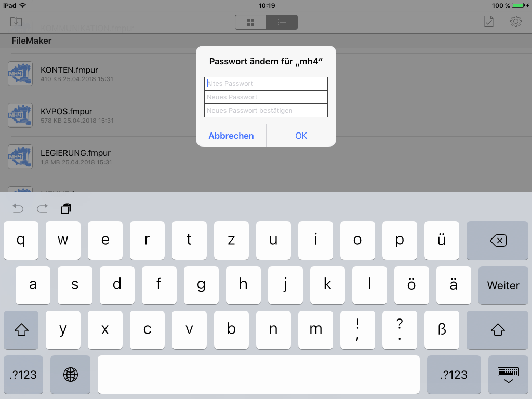
Task: Focus the Neues Passwort bestätigen field
Action: point(266,111)
